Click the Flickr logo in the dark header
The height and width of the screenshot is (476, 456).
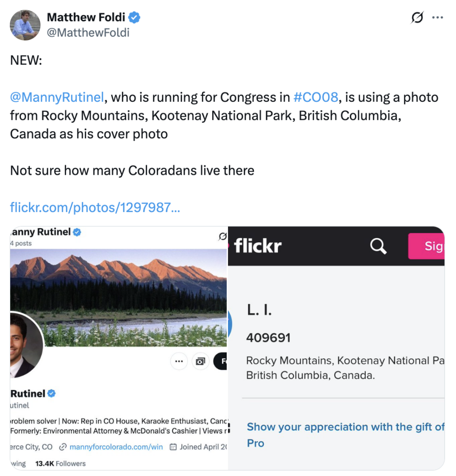(x=257, y=246)
